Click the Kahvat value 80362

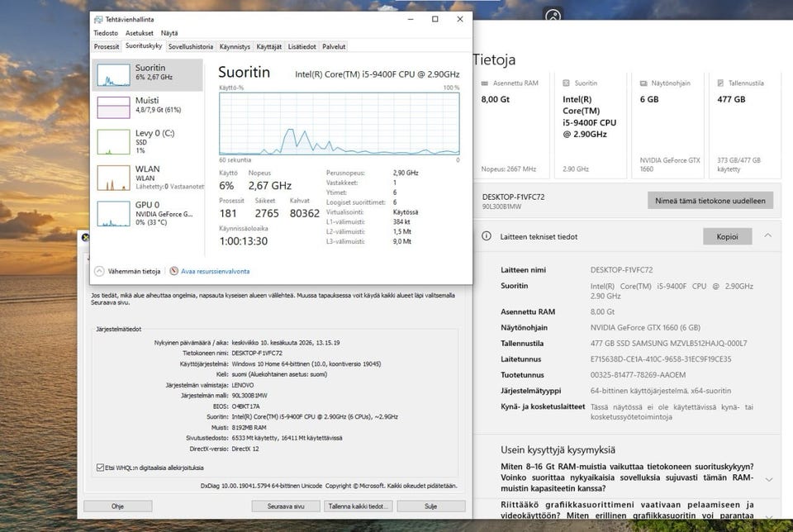click(305, 213)
